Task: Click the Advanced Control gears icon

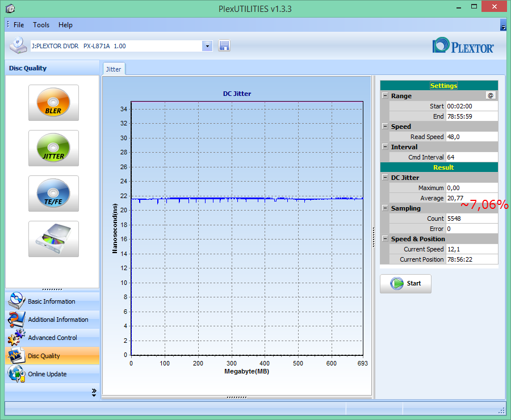Action: [16, 337]
